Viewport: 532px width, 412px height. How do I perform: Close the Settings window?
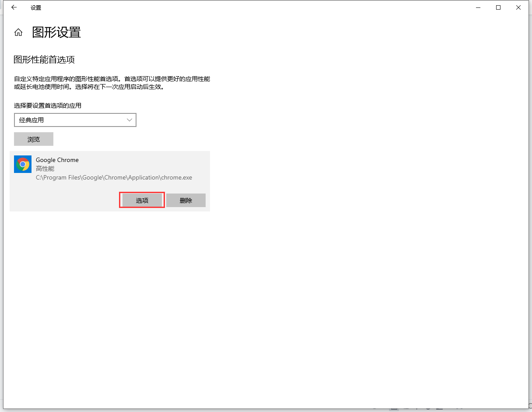point(518,7)
